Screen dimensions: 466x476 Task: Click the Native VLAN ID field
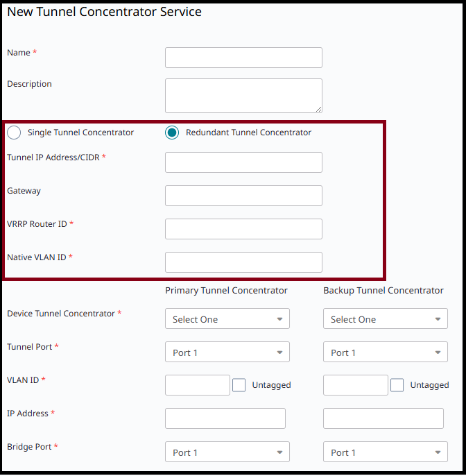pyautogui.click(x=243, y=262)
